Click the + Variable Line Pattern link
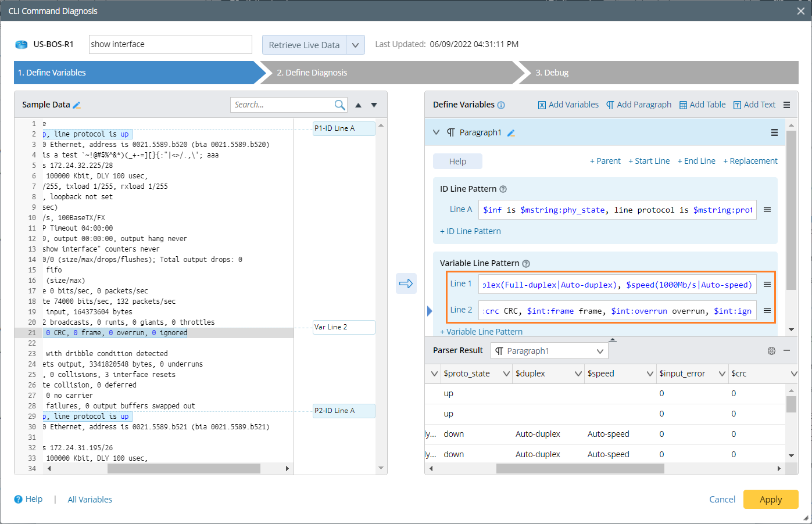This screenshot has height=524, width=812. click(481, 332)
